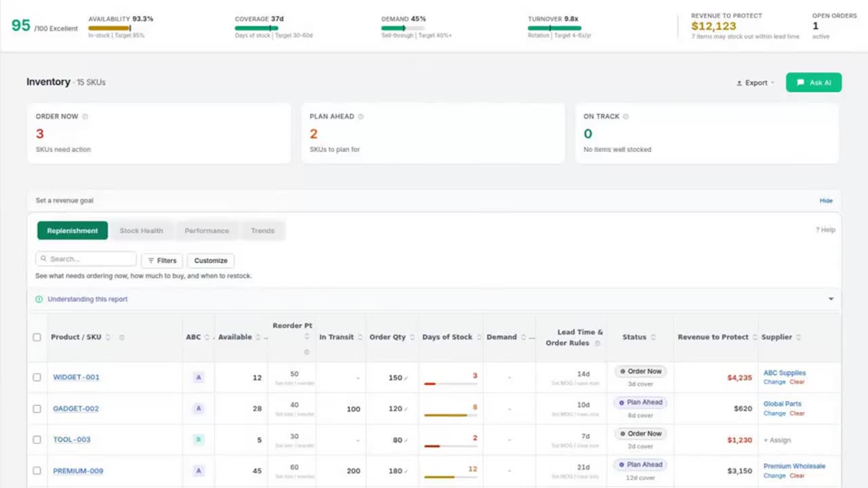Screen dimensions: 868x488
Task: Open the Export dropdown
Action: 755,83
